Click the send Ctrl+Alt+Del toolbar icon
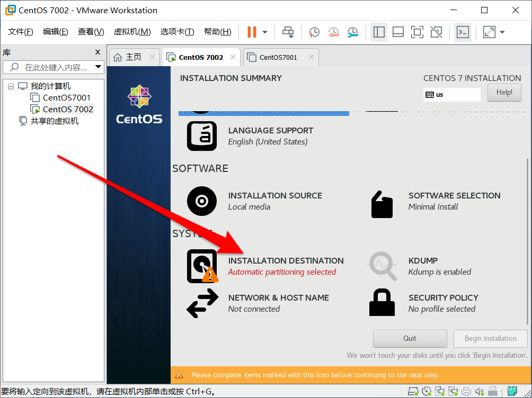532x398 pixels. 288,32
